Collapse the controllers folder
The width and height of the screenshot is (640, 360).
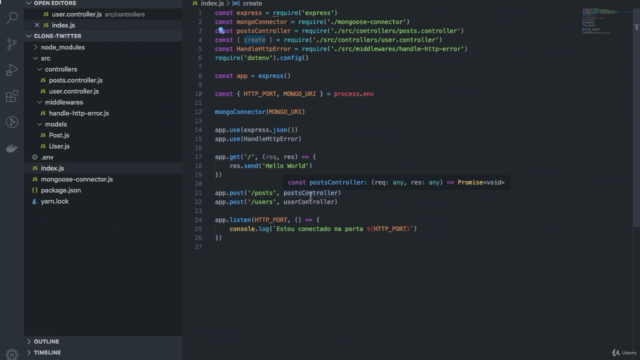61,69
